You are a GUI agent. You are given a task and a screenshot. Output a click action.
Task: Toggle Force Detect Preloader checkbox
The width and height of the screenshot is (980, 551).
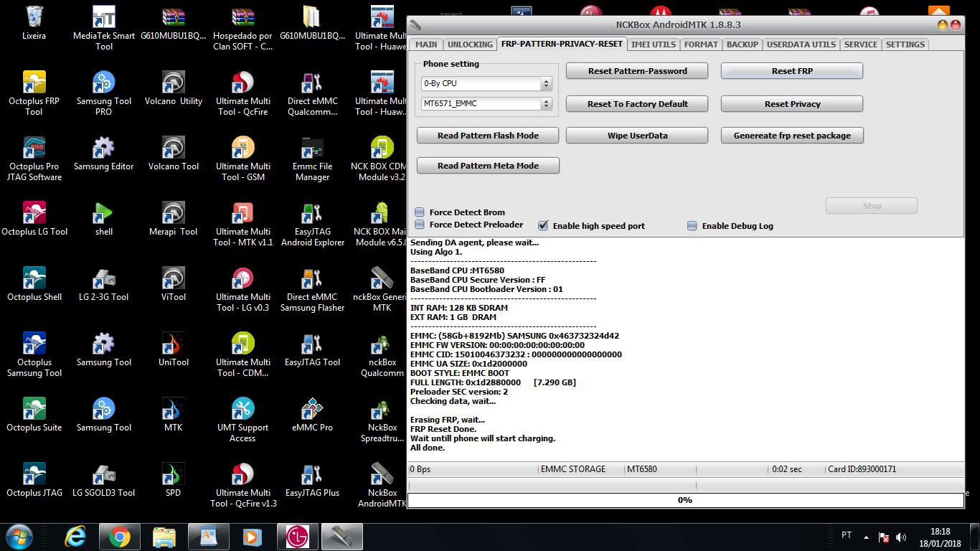click(420, 225)
